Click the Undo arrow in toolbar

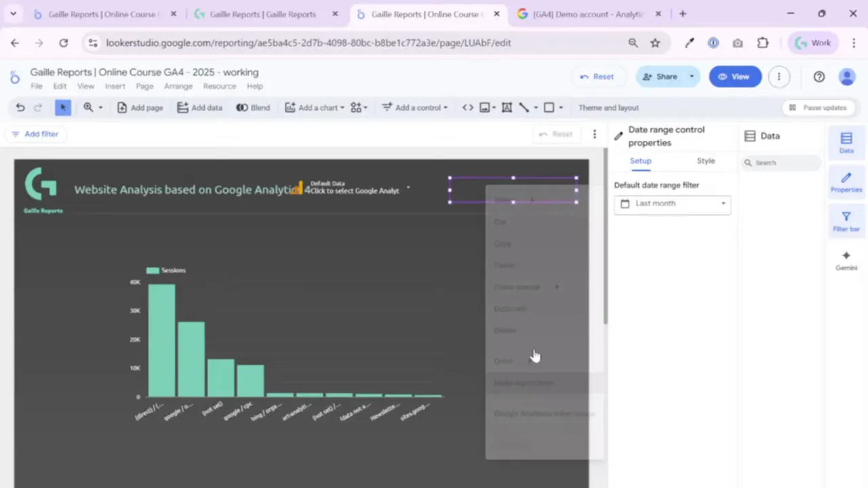(x=20, y=108)
